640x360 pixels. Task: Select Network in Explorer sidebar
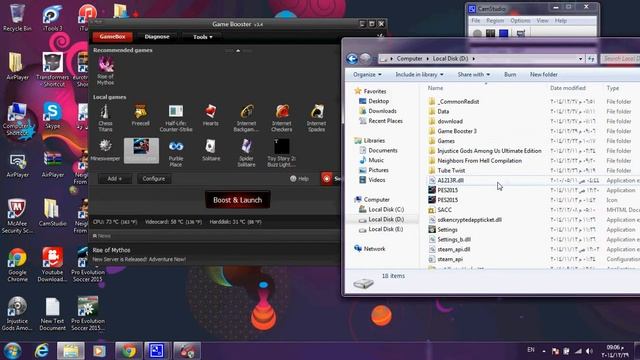pos(374,249)
